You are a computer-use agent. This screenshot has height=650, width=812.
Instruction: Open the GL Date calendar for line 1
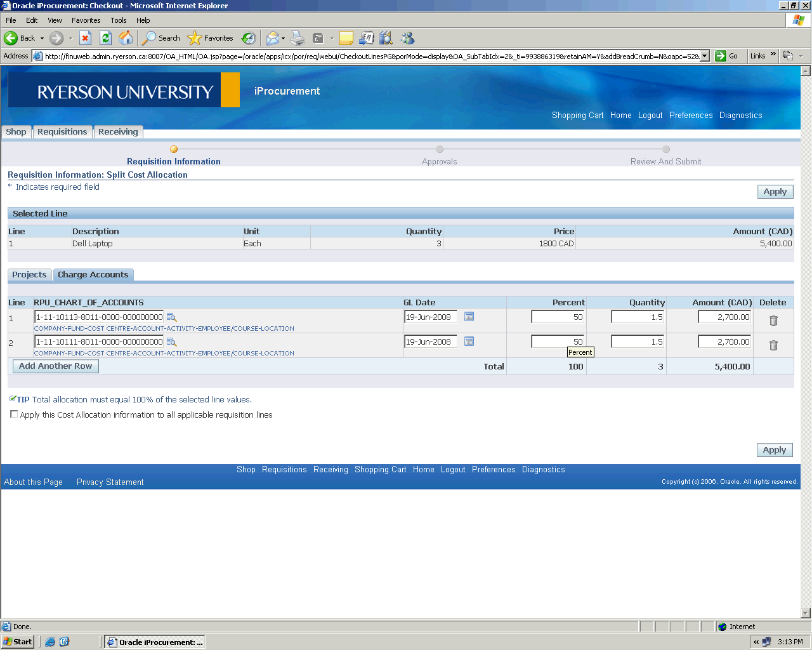pos(469,317)
